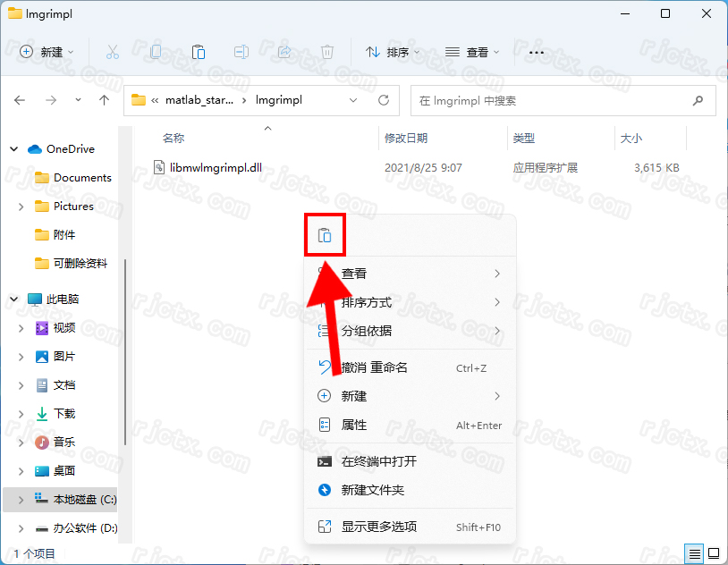Refresh the current folder view
This screenshot has height=565, width=728.
click(x=384, y=100)
